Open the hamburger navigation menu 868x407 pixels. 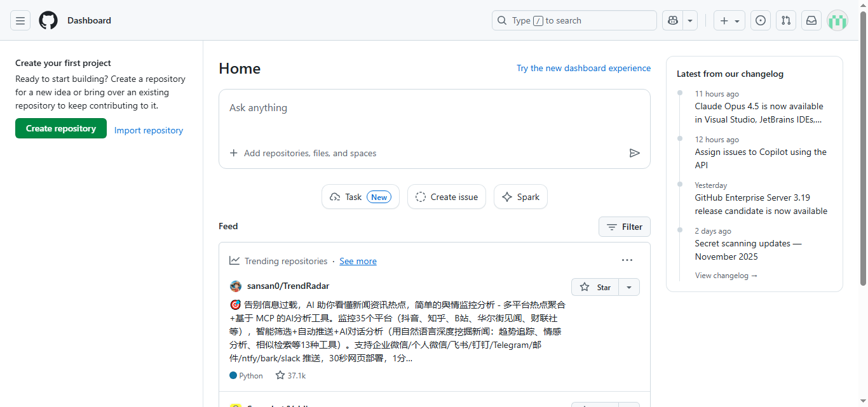pyautogui.click(x=20, y=20)
